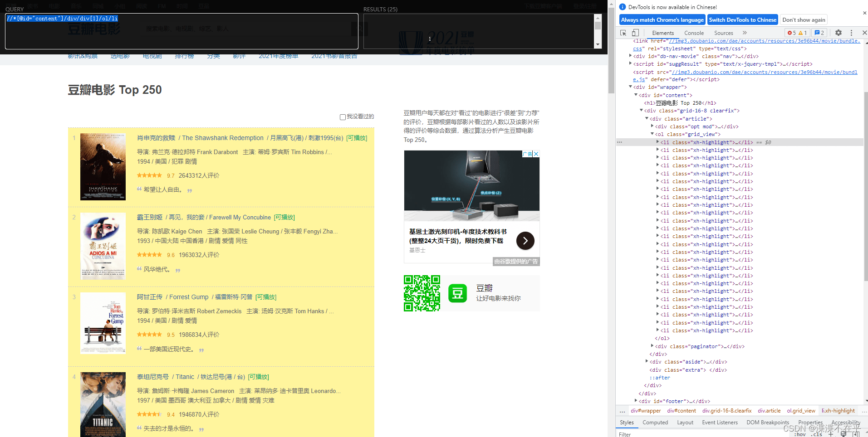Expand the div class paginator node
Screen dimensions: 868x437
coord(652,346)
